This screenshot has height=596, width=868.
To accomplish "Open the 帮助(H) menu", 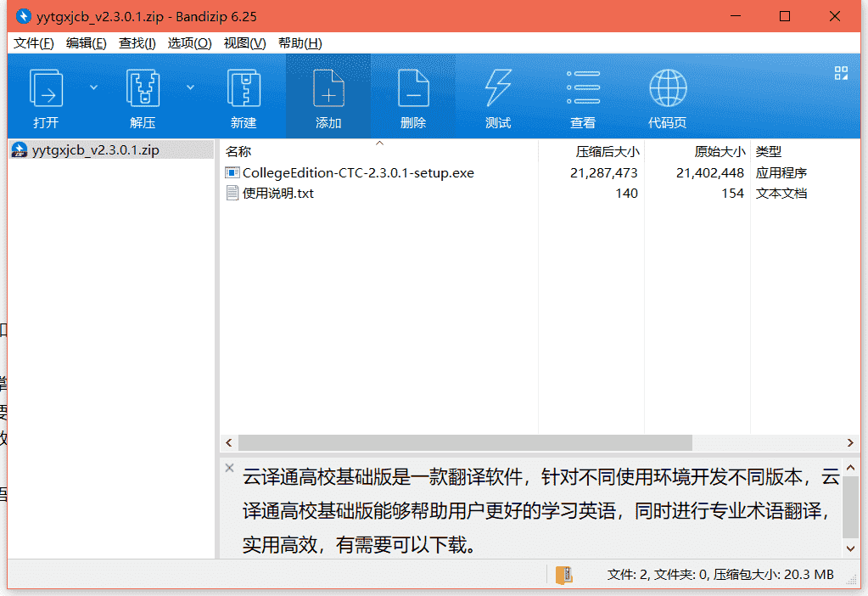I will coord(300,43).
